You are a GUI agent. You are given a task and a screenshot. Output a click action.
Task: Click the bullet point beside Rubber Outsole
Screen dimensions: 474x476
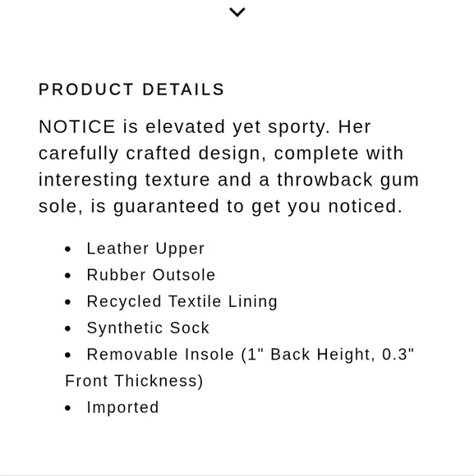pos(67,276)
